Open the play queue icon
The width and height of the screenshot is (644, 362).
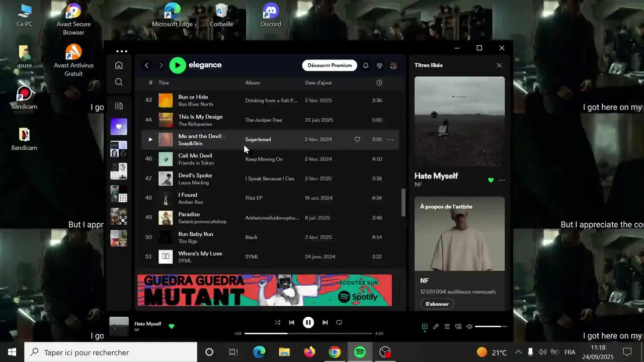tap(447, 326)
